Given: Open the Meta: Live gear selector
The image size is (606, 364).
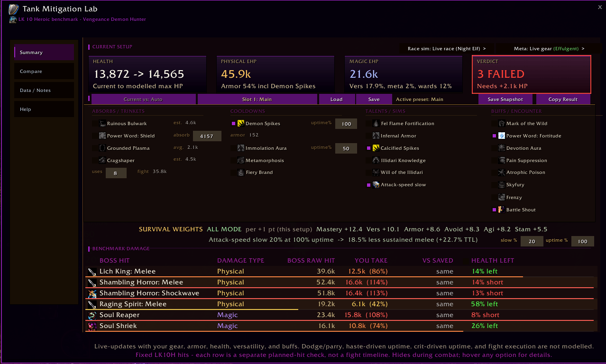Looking at the screenshot, I should 549,48.
